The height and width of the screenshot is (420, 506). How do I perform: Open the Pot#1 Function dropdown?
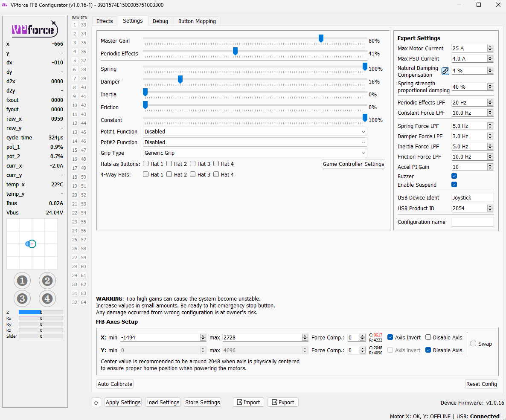click(x=255, y=132)
